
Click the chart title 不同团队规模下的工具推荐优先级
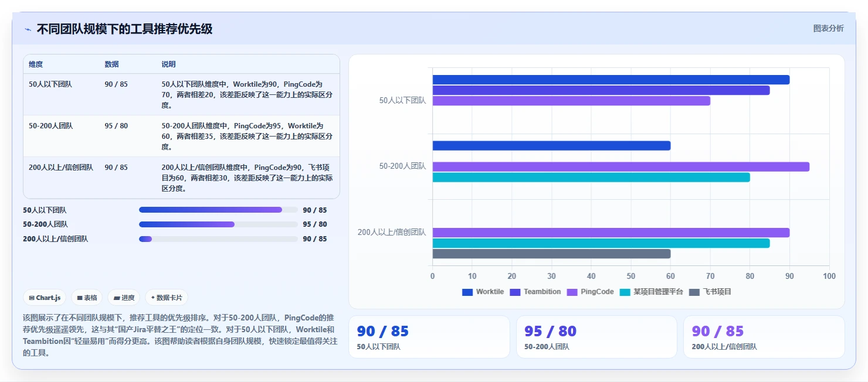[x=124, y=29]
